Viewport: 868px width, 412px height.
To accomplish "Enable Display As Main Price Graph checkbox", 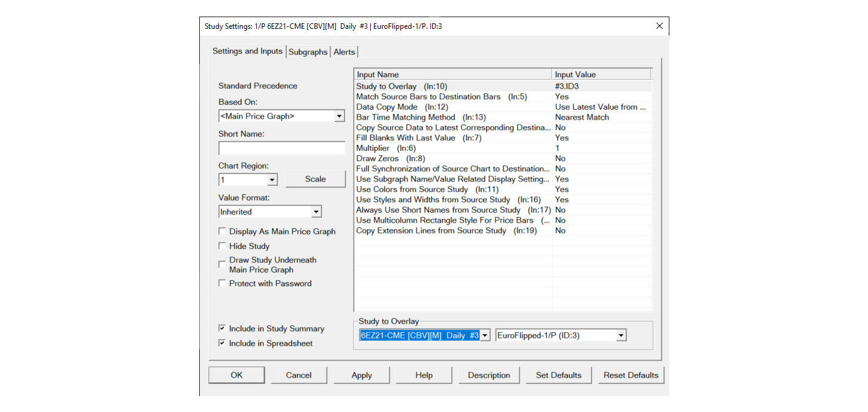I will (222, 232).
